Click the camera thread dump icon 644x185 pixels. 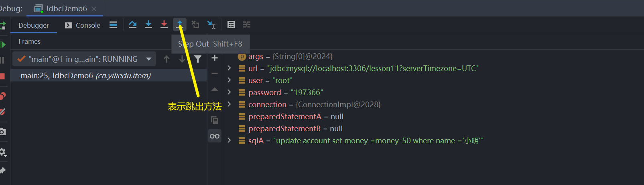click(x=2, y=132)
